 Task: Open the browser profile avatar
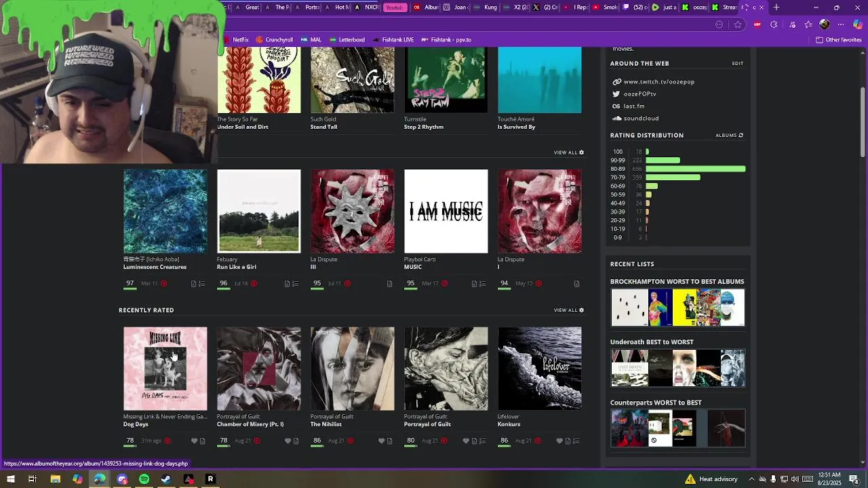(824, 24)
